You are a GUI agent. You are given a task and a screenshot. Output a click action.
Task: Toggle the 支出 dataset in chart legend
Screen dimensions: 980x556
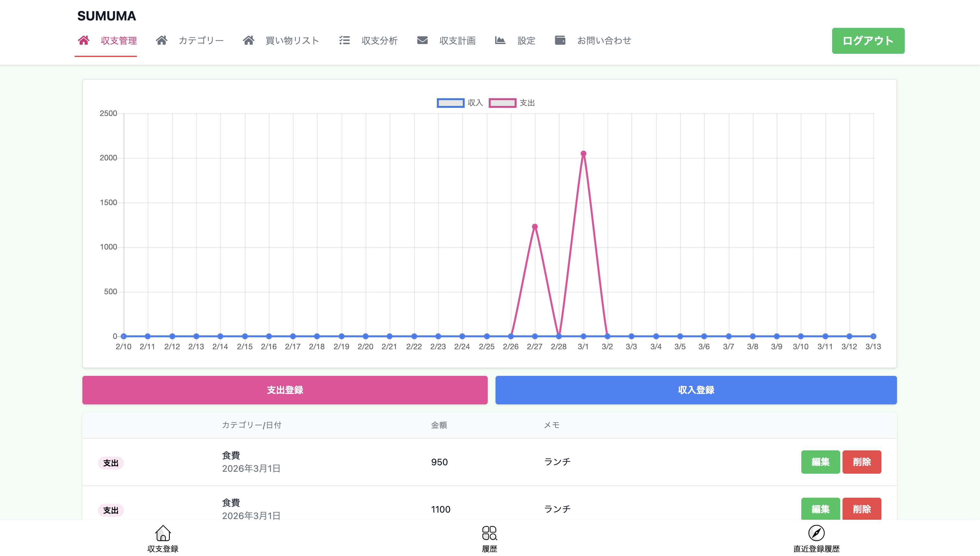pyautogui.click(x=502, y=103)
